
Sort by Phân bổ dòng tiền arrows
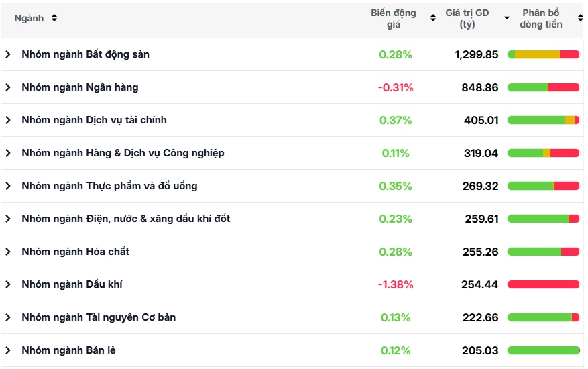coord(580,18)
